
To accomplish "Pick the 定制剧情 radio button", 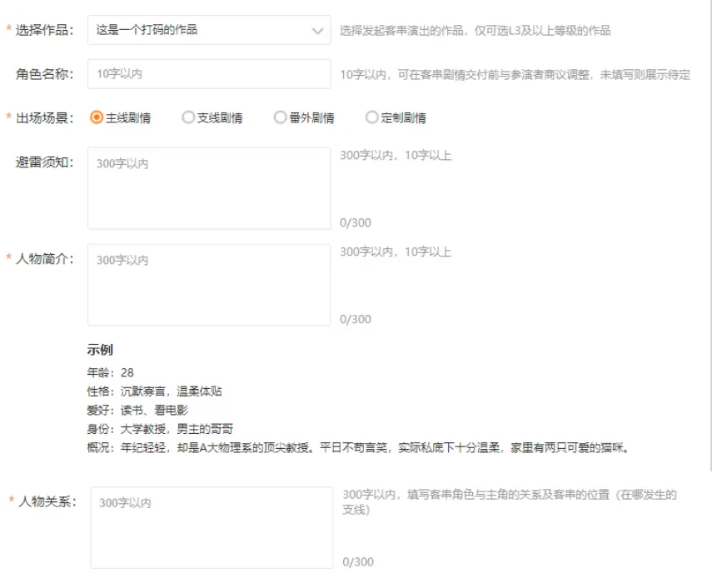I will pyautogui.click(x=372, y=117).
